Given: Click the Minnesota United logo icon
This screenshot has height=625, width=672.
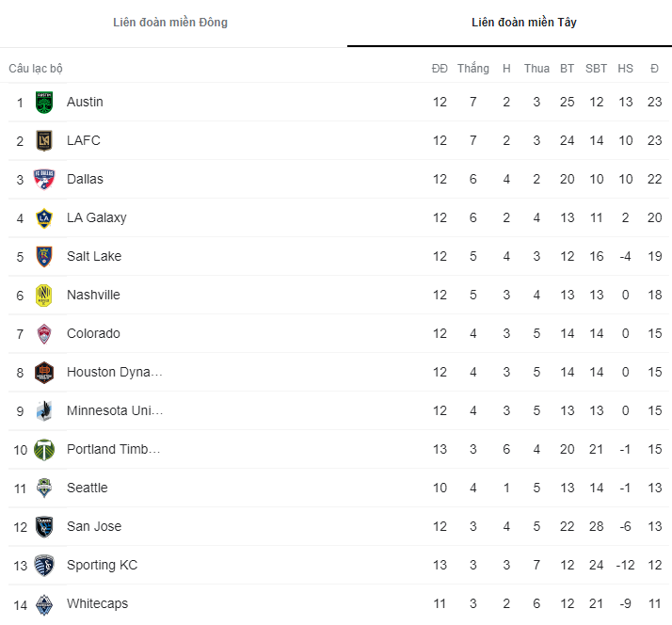Looking at the screenshot, I should [44, 410].
